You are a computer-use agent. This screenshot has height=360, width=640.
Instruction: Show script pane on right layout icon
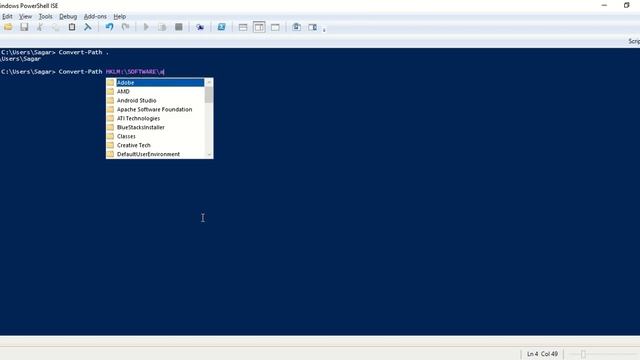259,27
